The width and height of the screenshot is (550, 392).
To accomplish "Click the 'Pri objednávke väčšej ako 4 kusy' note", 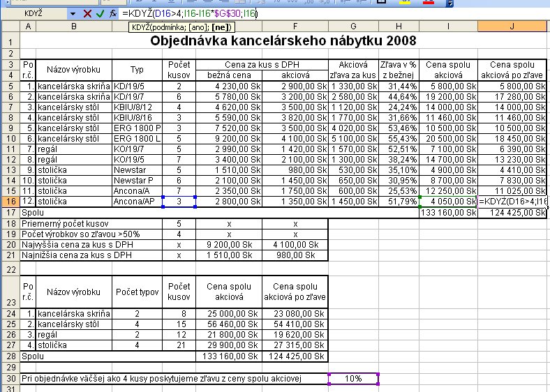I will point(161,379).
